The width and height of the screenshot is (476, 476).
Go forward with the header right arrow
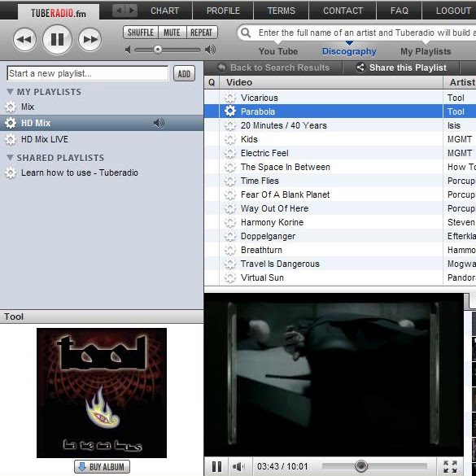tap(132, 11)
